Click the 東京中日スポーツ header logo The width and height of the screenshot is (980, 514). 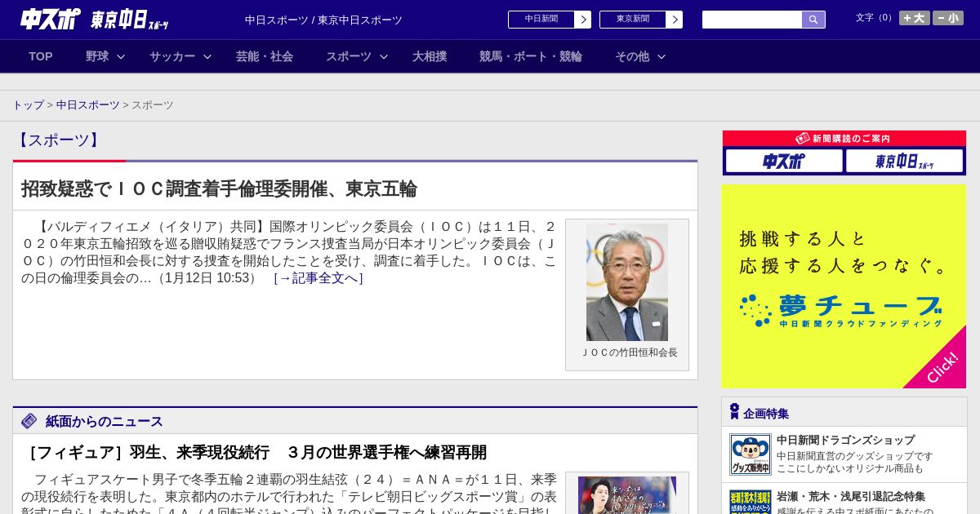click(x=129, y=20)
